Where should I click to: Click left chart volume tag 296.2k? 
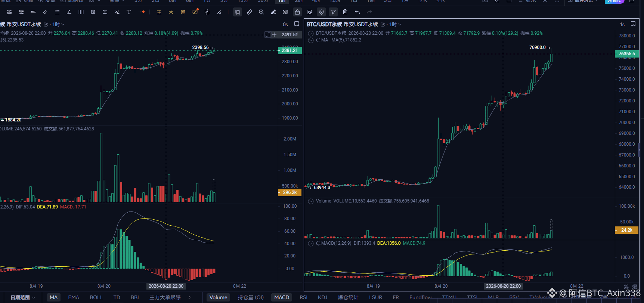(x=290, y=192)
